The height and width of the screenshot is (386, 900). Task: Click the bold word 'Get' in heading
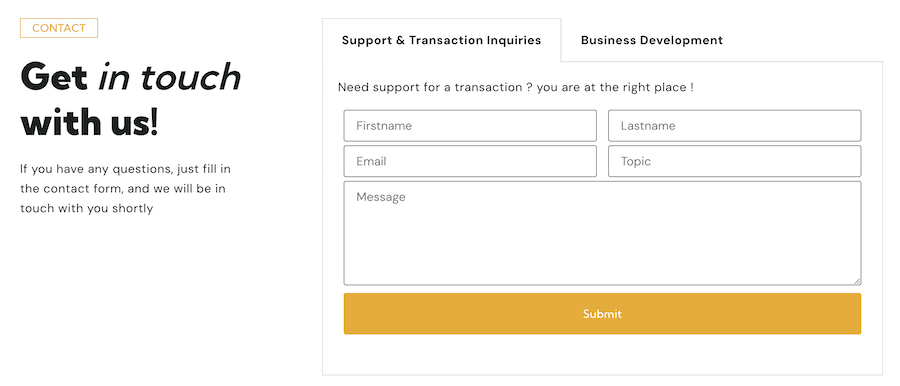[54, 78]
